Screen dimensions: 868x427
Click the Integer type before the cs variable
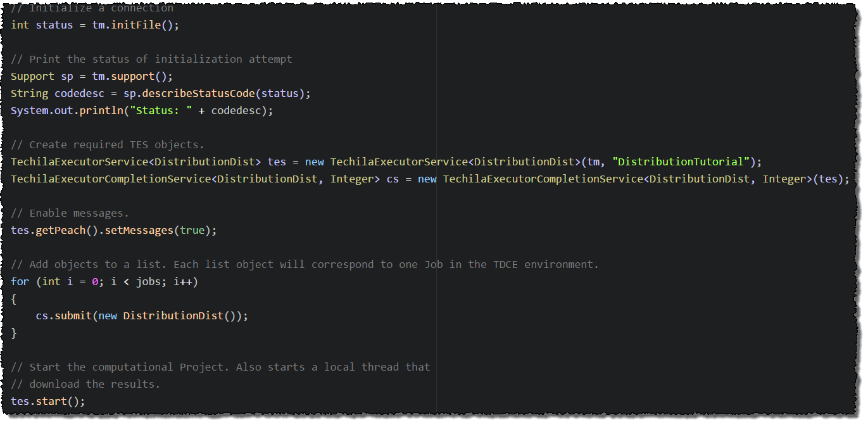click(352, 179)
